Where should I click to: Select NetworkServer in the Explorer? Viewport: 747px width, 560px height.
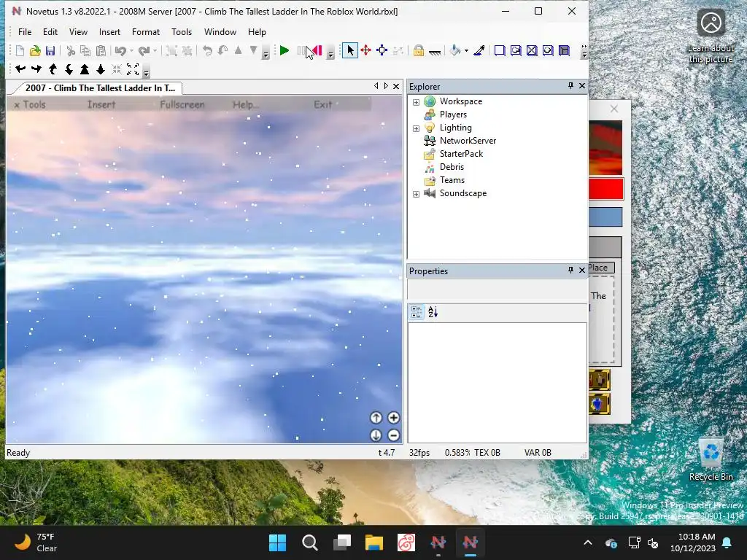point(468,141)
